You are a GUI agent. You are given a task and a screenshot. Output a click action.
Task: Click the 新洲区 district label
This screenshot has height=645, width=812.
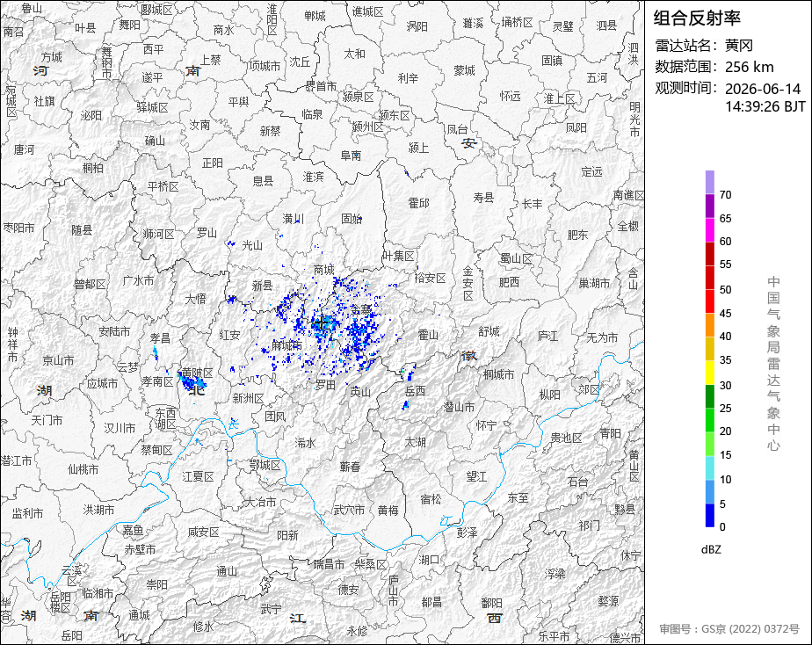coord(248,398)
